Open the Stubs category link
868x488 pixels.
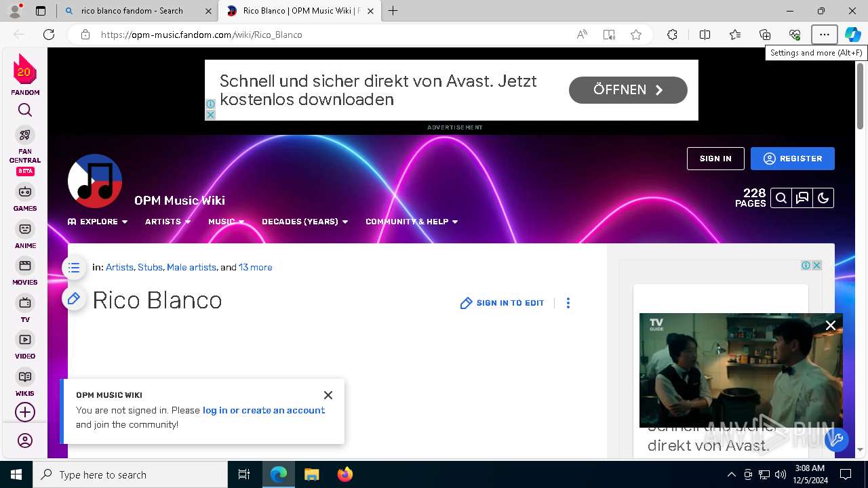(150, 268)
